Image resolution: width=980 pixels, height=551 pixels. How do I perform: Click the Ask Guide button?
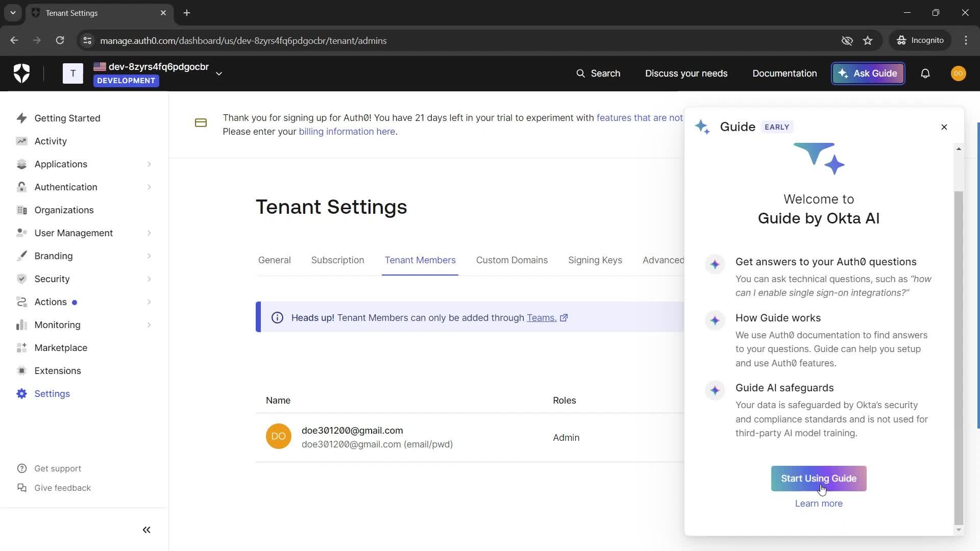coord(868,73)
